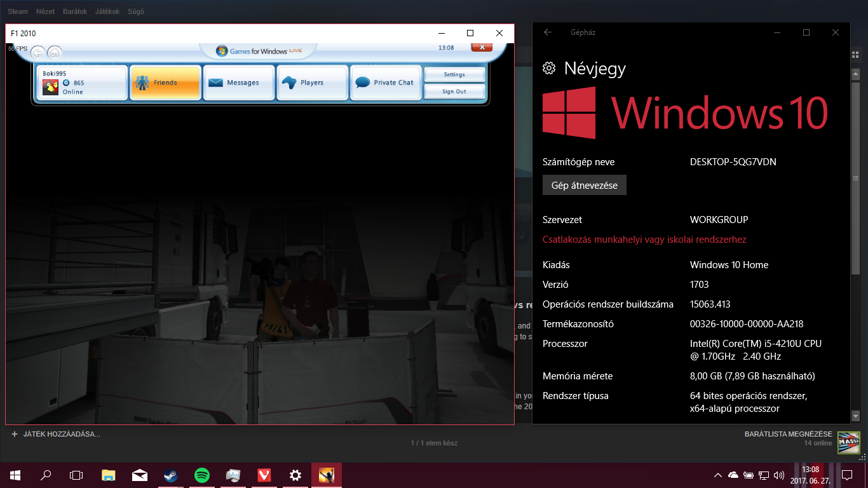Click the volume speaker tray icon
The width and height of the screenshot is (868, 488).
(779, 475)
